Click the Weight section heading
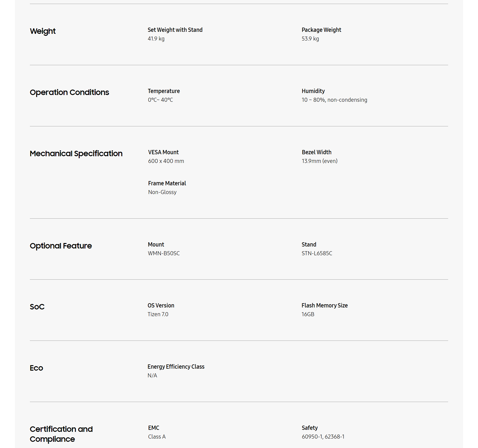This screenshot has height=448, width=478. (x=43, y=31)
